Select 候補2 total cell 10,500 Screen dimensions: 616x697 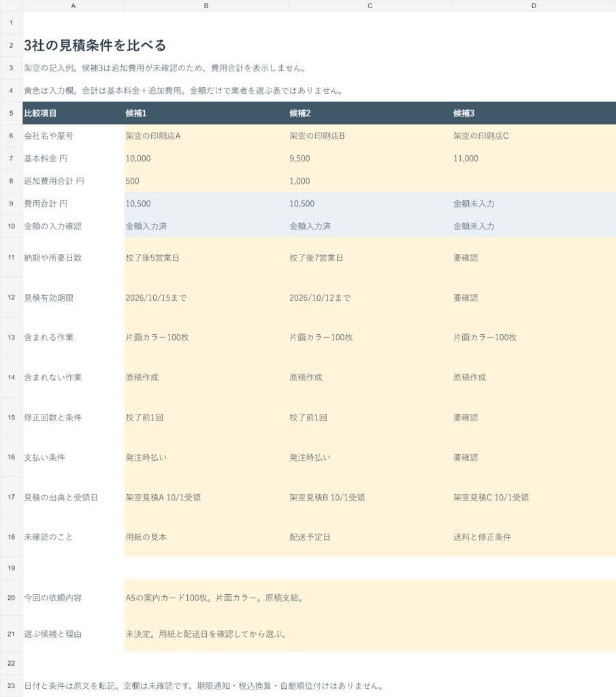pyautogui.click(x=370, y=204)
